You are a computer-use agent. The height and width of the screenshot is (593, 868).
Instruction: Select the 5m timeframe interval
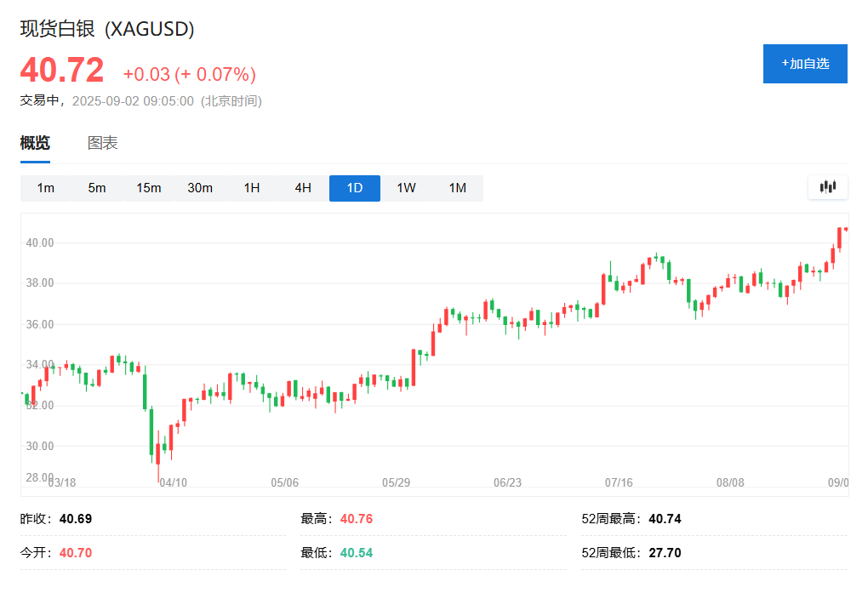pyautogui.click(x=97, y=188)
